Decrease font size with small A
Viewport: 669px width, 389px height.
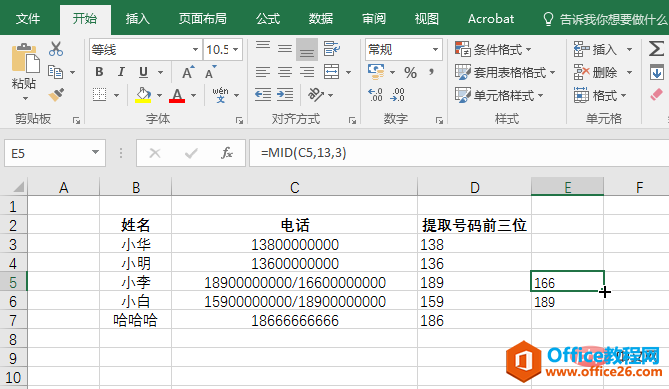coord(211,73)
